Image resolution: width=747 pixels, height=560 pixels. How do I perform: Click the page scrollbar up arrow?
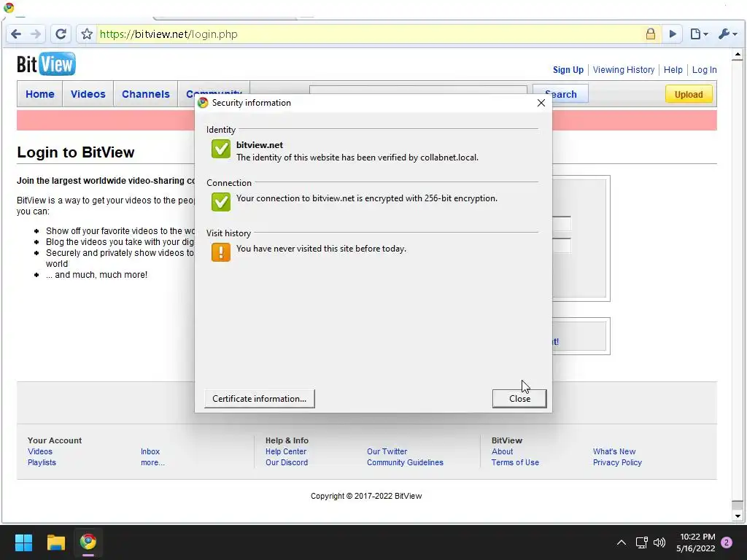coord(738,54)
